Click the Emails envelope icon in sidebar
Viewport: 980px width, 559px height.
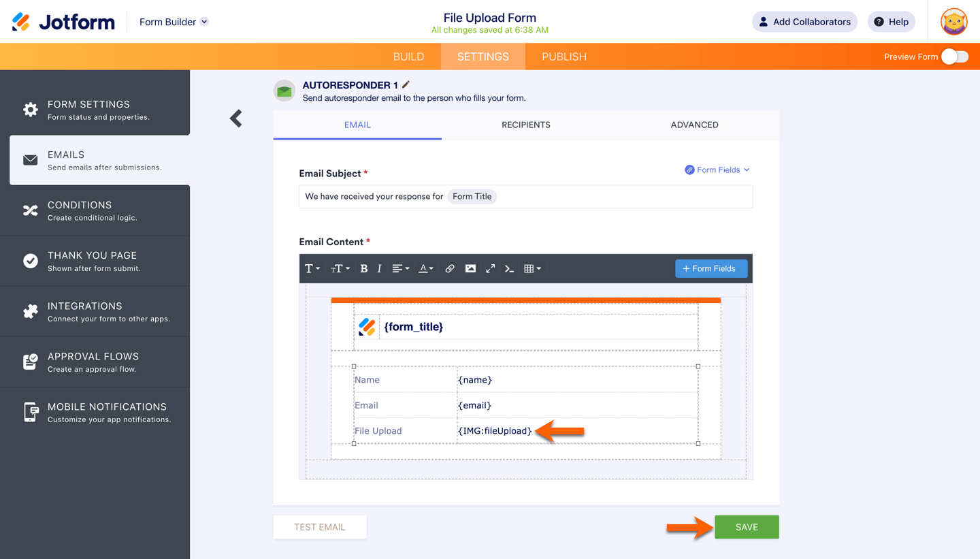click(31, 160)
